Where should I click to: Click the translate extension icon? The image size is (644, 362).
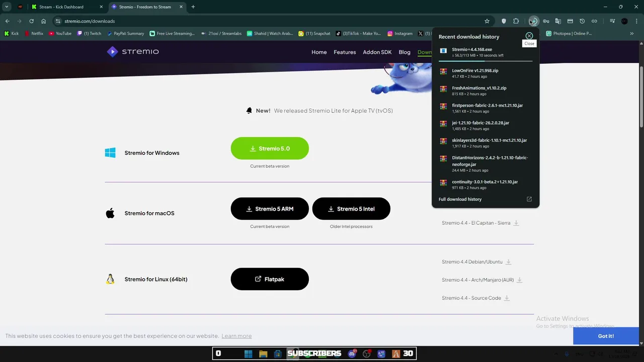point(558,21)
